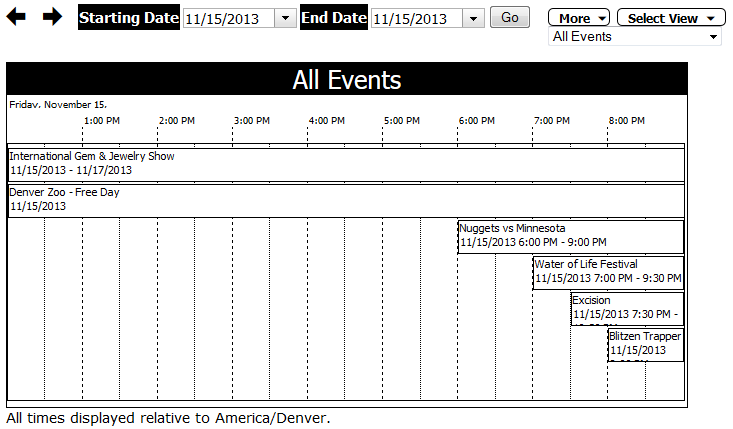Click the Go button

510,17
